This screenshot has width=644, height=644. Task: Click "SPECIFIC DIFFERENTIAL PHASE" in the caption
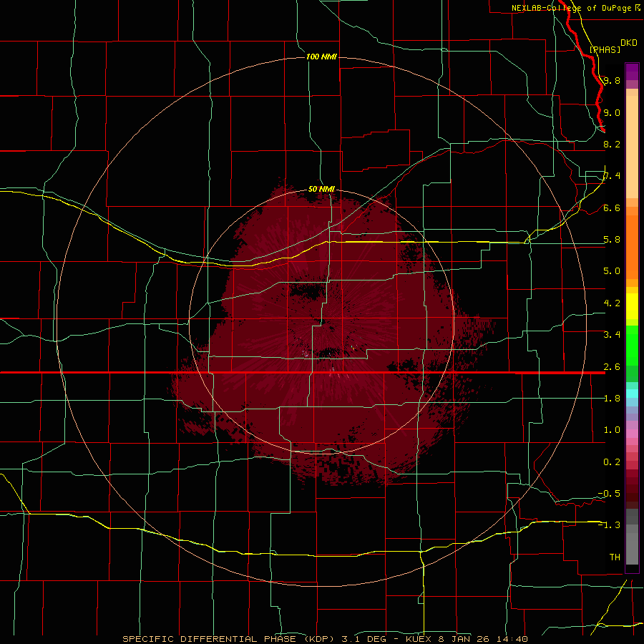coord(209,639)
